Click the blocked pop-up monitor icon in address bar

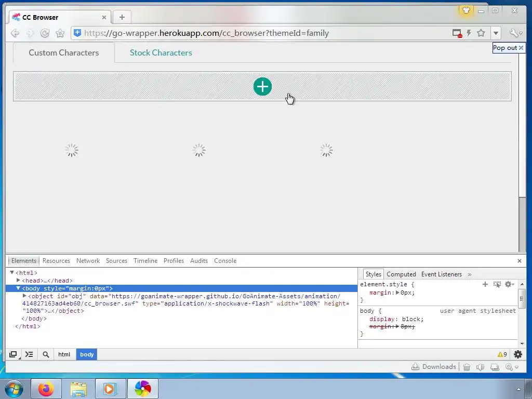[457, 33]
